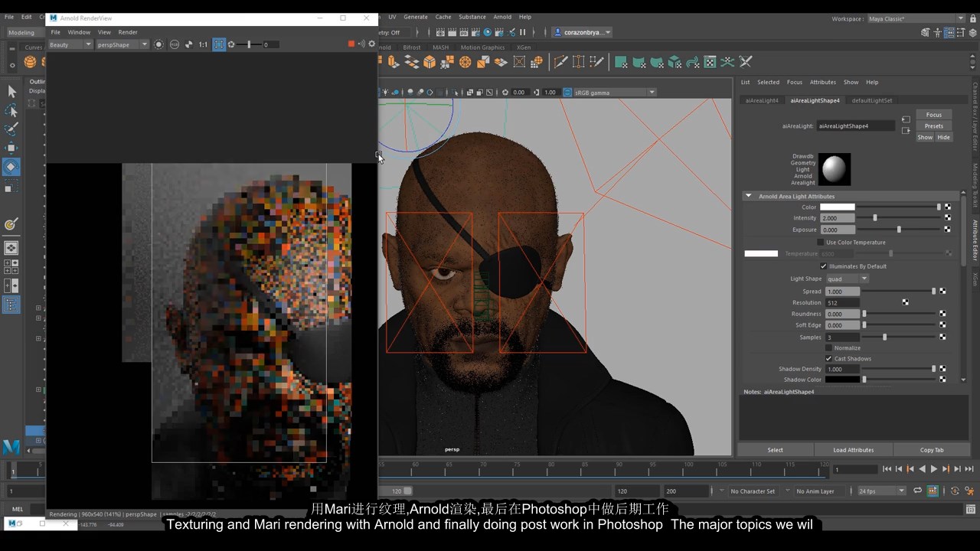
Task: Open View menu in Arnold RenderView
Action: [104, 32]
